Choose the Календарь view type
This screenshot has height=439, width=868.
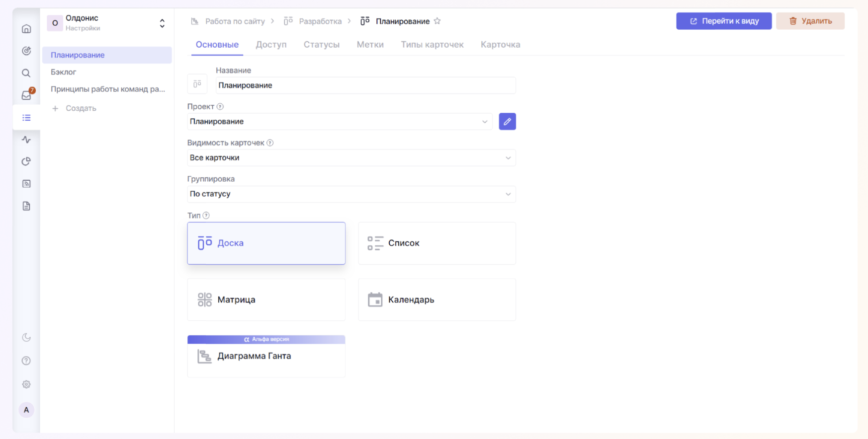pyautogui.click(x=436, y=299)
